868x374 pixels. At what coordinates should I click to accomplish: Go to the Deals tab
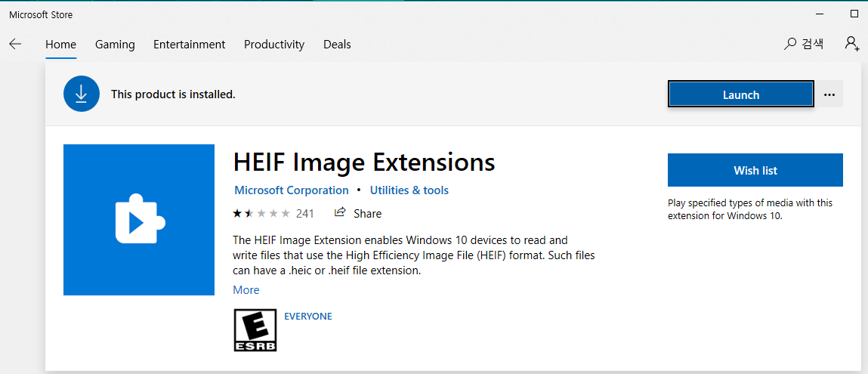tap(337, 45)
